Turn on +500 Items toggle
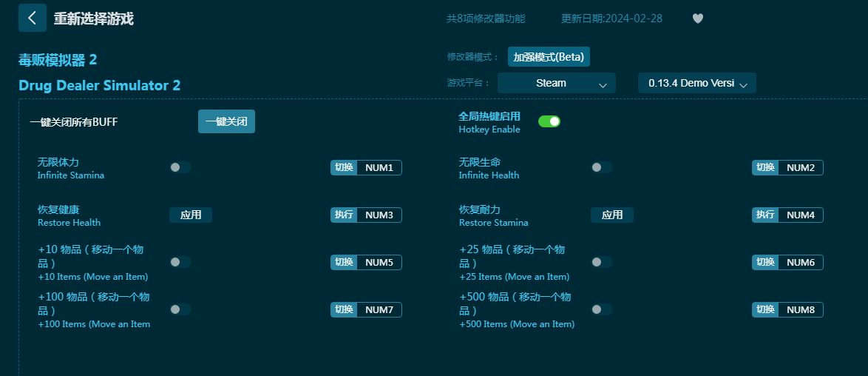This screenshot has height=376, width=868. 601,309
